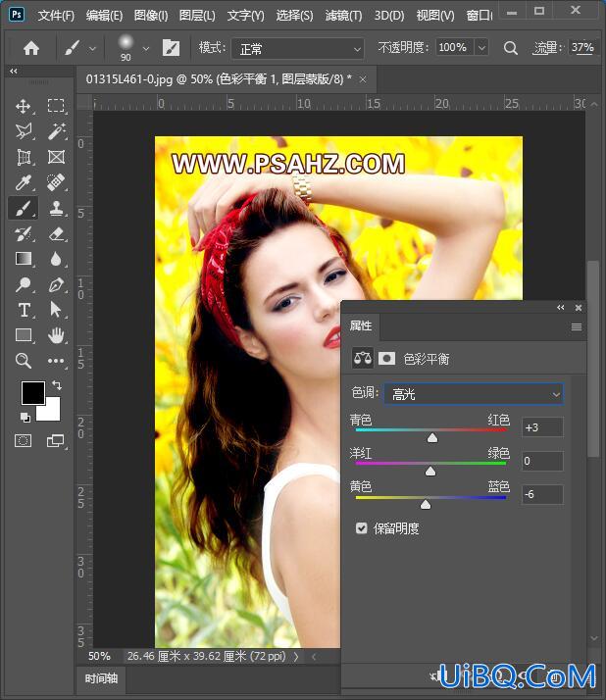This screenshot has width=606, height=700.
Task: Open the Edit menu
Action: 104,16
